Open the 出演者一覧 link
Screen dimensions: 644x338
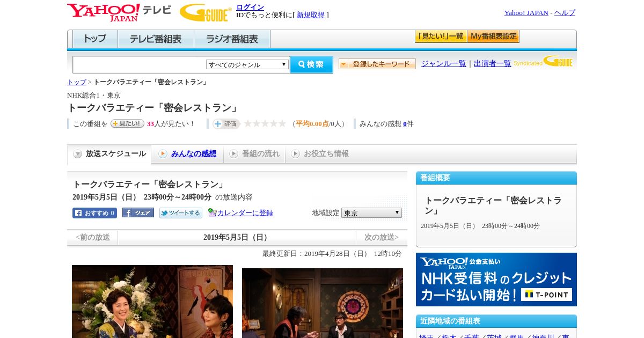(x=493, y=64)
